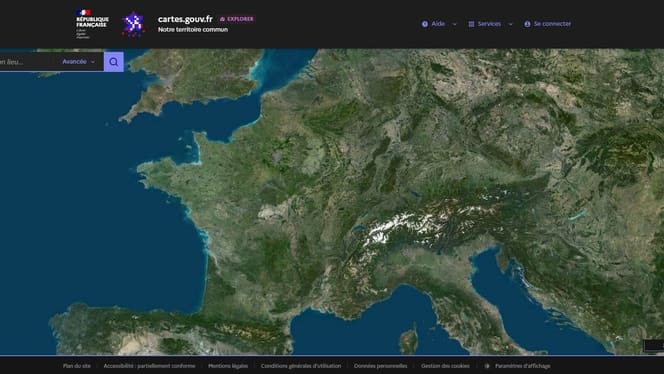Click the place search input field

point(28,62)
